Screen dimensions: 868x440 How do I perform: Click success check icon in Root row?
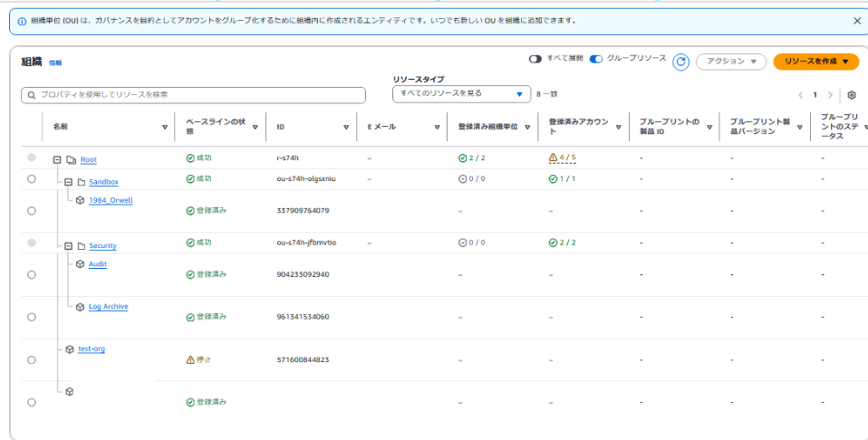coord(190,158)
